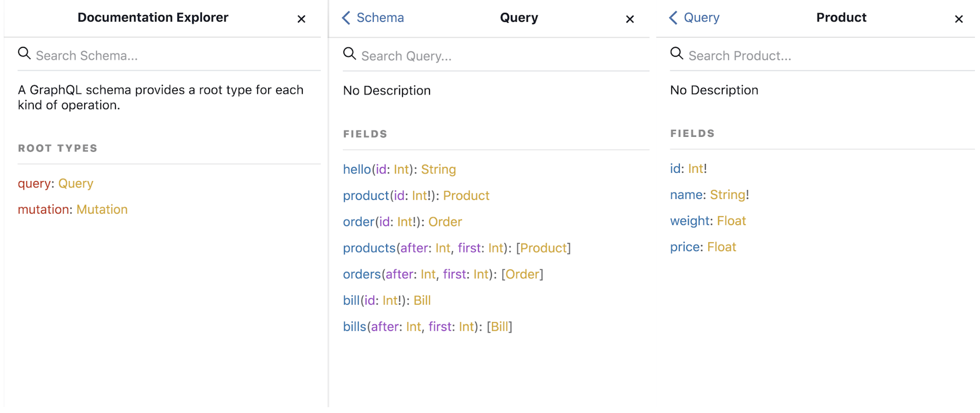This screenshot has height=413, width=980.
Task: Focus the Search Product input field
Action: (822, 56)
